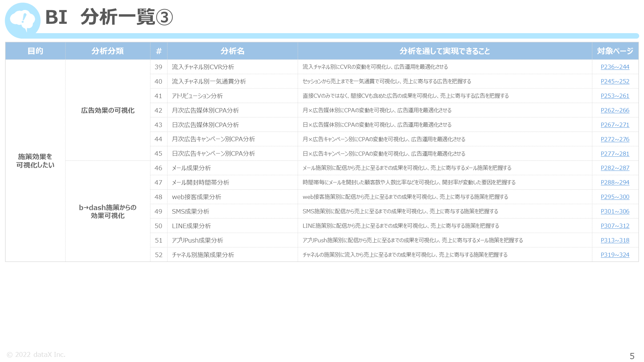The width and height of the screenshot is (644, 362).
Task: Open page link P301~306
Action: click(615, 211)
